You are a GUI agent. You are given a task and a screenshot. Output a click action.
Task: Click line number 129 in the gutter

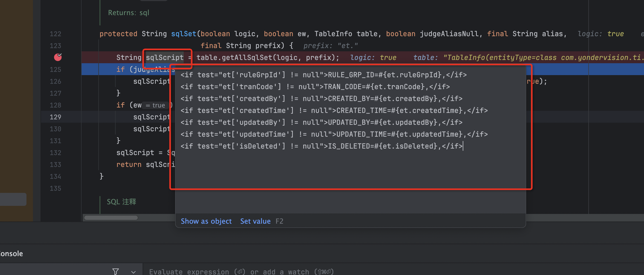click(x=55, y=117)
